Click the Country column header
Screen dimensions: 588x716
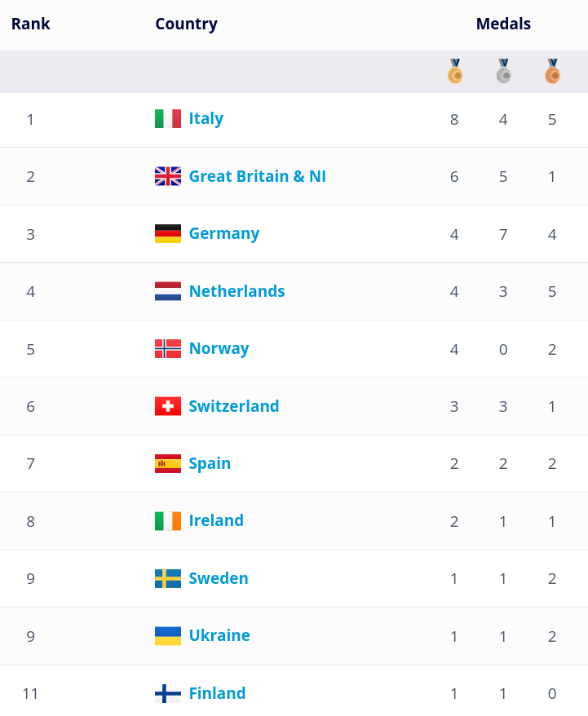(x=186, y=24)
